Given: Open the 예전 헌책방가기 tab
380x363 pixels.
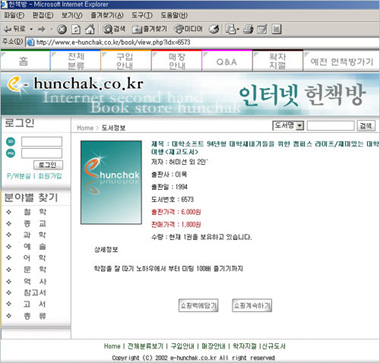Looking at the screenshot, I should click(341, 61).
